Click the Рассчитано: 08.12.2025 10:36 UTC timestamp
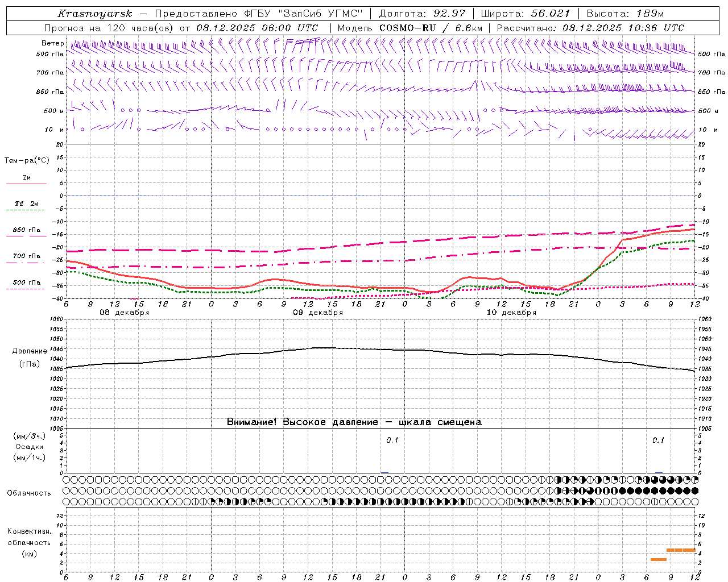Image resolution: width=728 pixels, height=582 pixels. (x=590, y=28)
